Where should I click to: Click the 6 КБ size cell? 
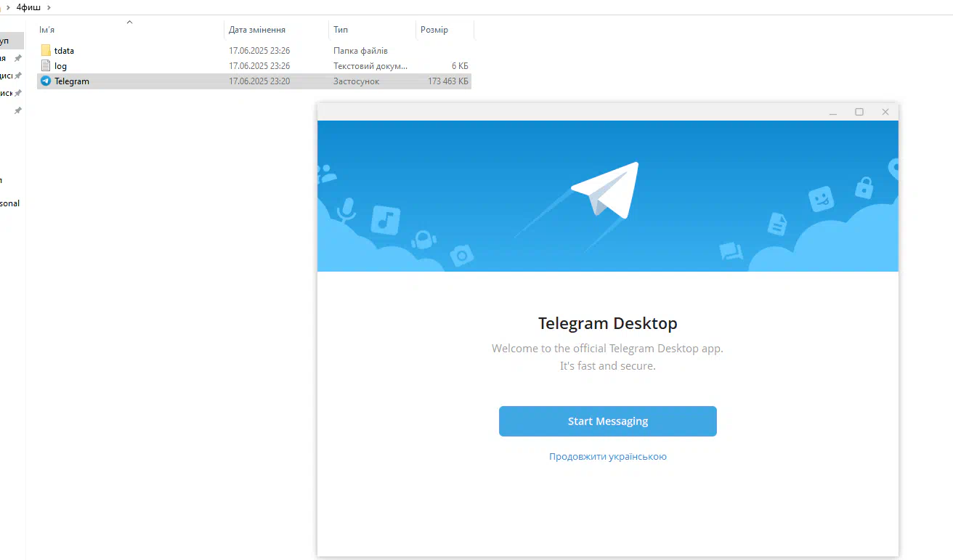pos(460,66)
